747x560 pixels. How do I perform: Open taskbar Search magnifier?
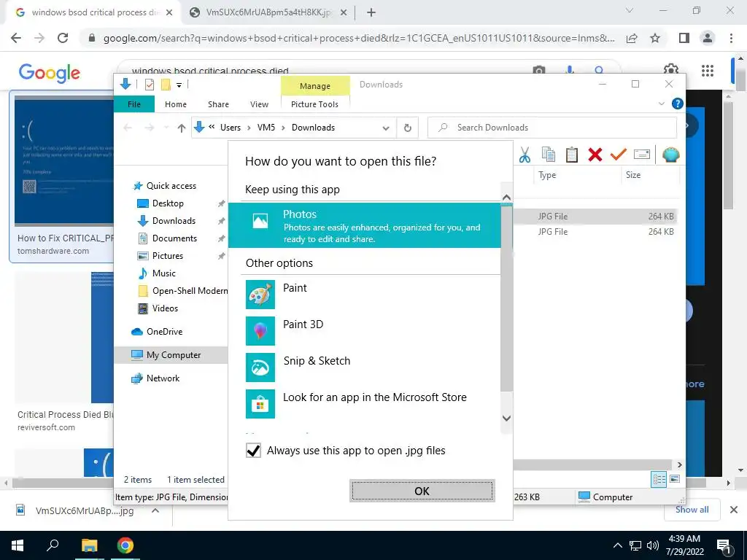coord(53,545)
